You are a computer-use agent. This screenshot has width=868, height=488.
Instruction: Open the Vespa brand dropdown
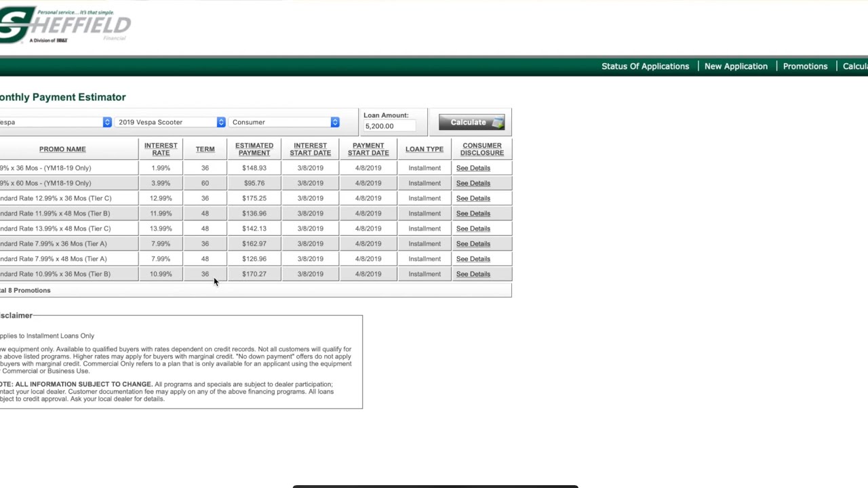click(54, 122)
